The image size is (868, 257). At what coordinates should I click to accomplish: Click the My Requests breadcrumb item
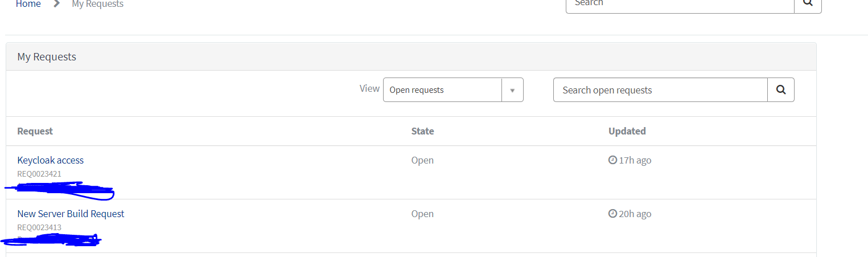(97, 4)
